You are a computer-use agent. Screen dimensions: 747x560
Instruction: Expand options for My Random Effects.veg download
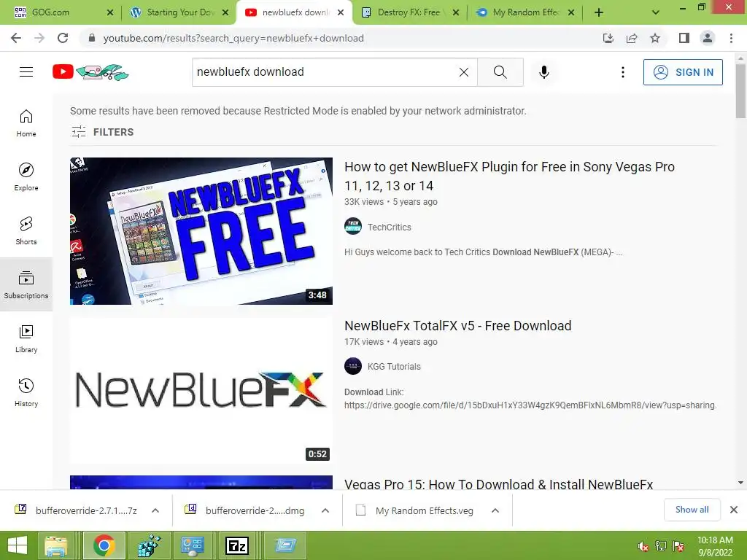(x=495, y=510)
